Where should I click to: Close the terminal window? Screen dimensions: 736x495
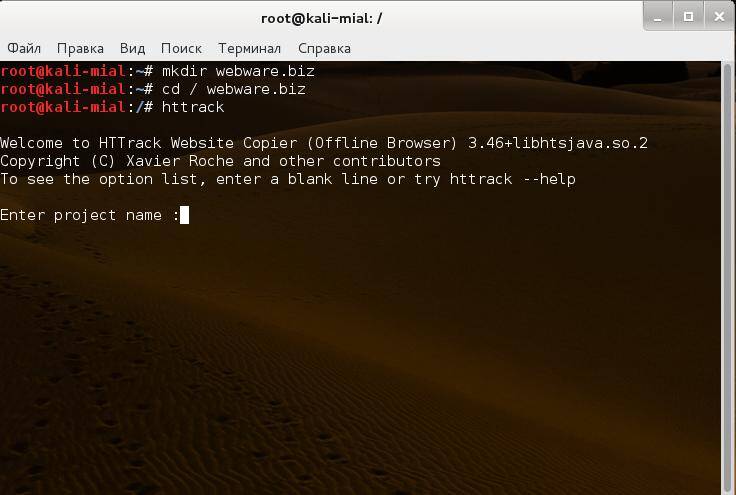coord(719,17)
